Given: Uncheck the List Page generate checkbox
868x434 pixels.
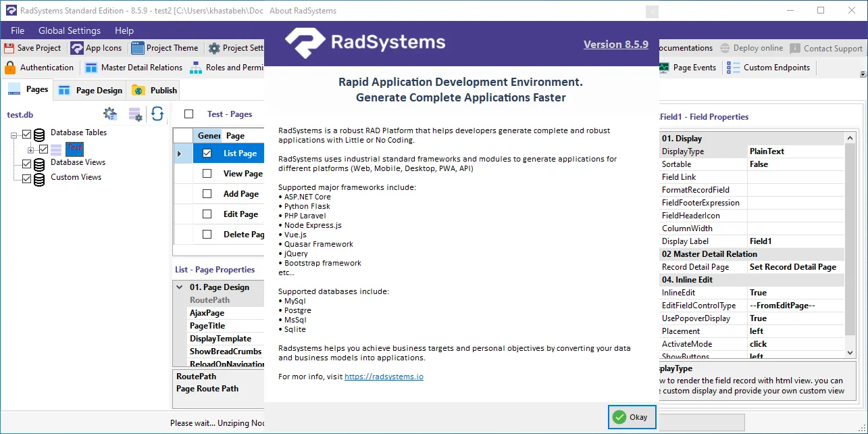Looking at the screenshot, I should pos(207,153).
